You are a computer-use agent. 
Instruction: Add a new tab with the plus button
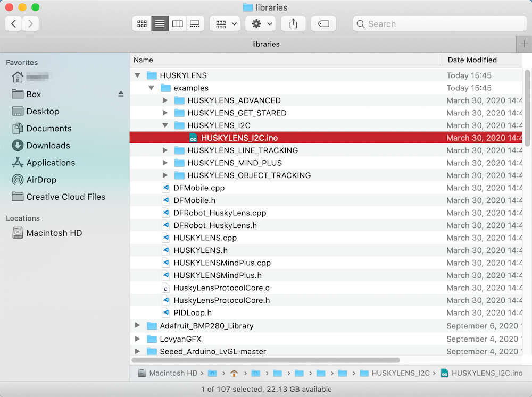pyautogui.click(x=524, y=44)
